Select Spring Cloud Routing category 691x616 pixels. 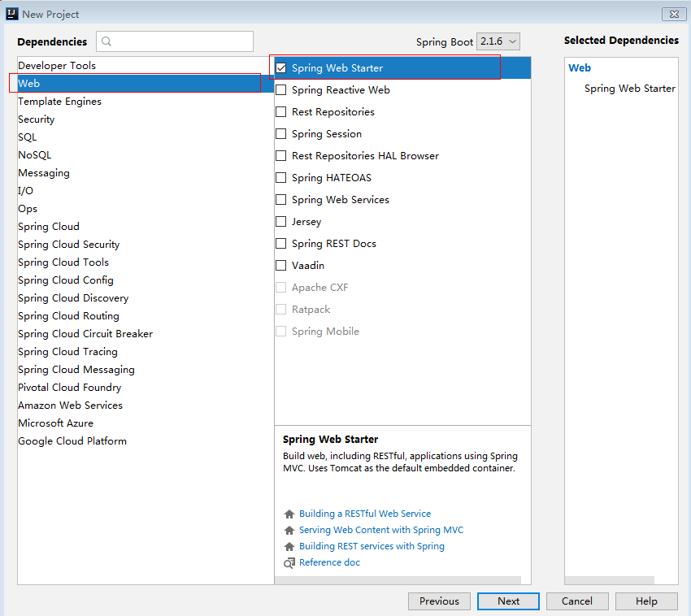(x=146, y=316)
